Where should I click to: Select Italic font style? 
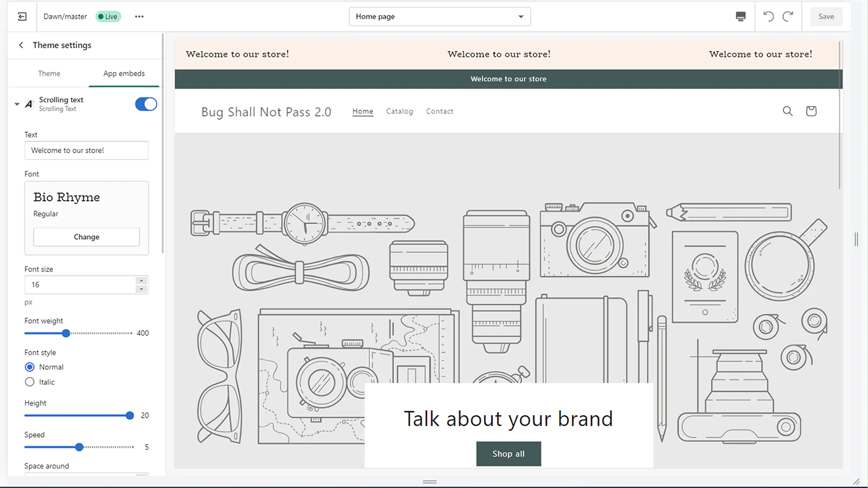coord(30,382)
